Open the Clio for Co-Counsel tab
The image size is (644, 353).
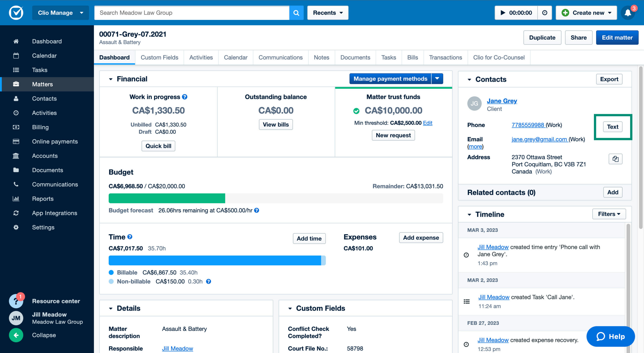coord(499,57)
